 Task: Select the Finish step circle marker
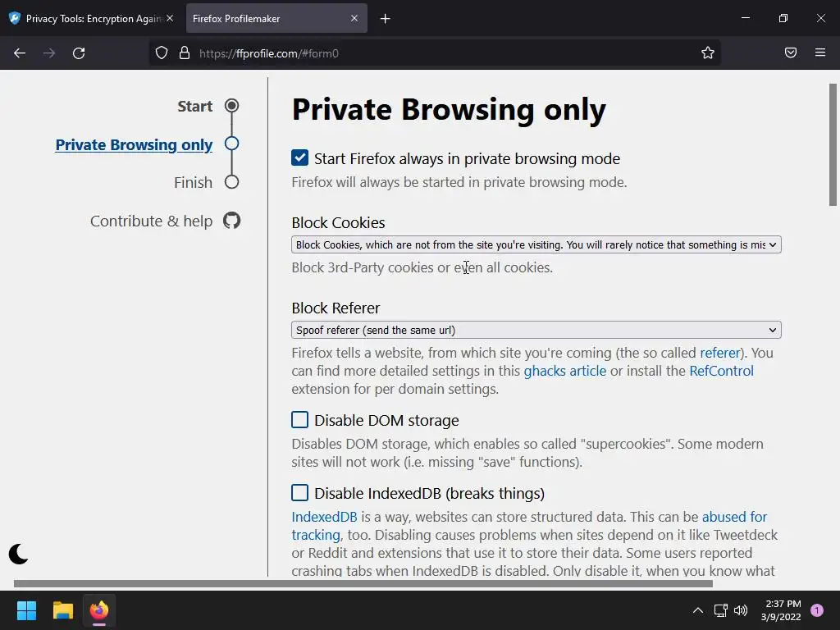[x=231, y=182]
